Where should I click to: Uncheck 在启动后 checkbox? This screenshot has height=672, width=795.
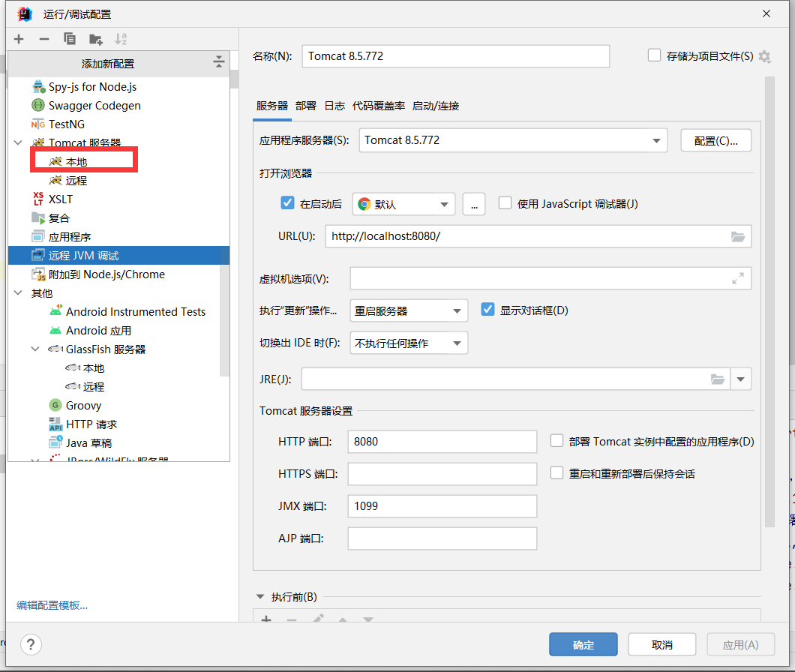(287, 202)
